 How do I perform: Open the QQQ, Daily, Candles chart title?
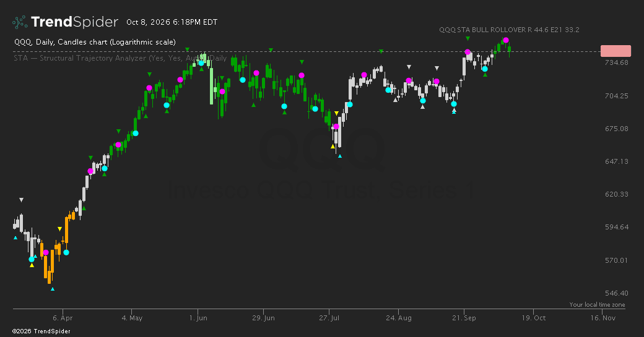pyautogui.click(x=95, y=42)
